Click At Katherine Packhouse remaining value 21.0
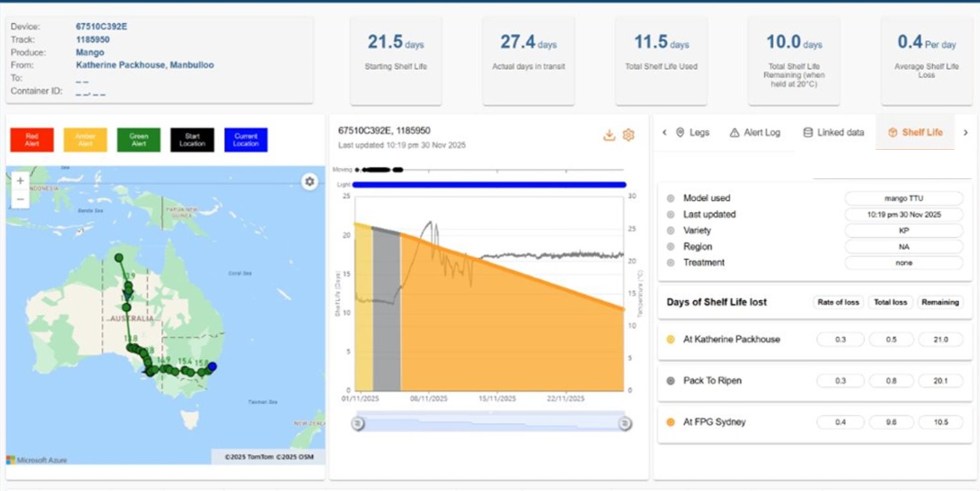The height and width of the screenshot is (491, 980). pyautogui.click(x=940, y=339)
